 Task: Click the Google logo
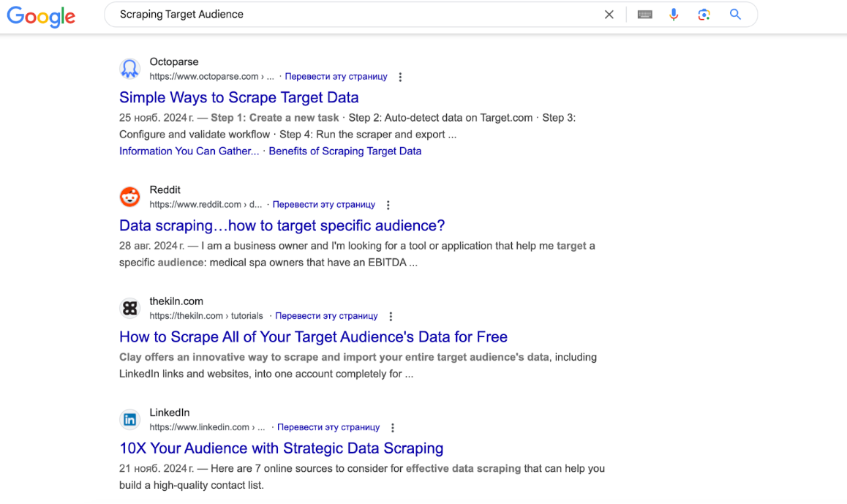pos(41,16)
